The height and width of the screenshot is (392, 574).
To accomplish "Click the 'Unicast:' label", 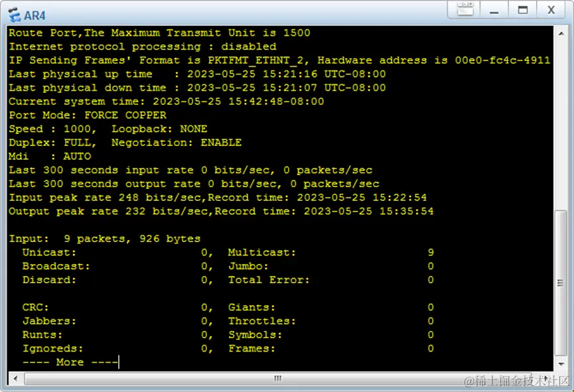I will pos(49,253).
